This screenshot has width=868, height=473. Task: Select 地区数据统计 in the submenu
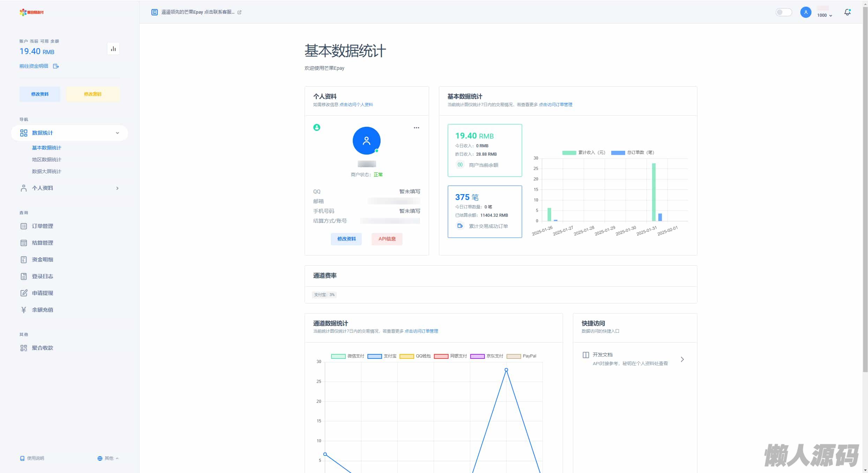pyautogui.click(x=46, y=160)
